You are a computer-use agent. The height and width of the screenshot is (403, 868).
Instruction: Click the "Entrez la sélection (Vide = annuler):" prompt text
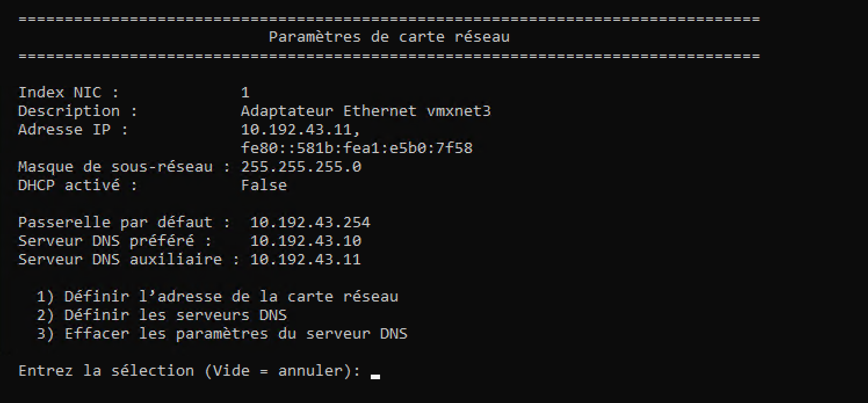point(190,371)
